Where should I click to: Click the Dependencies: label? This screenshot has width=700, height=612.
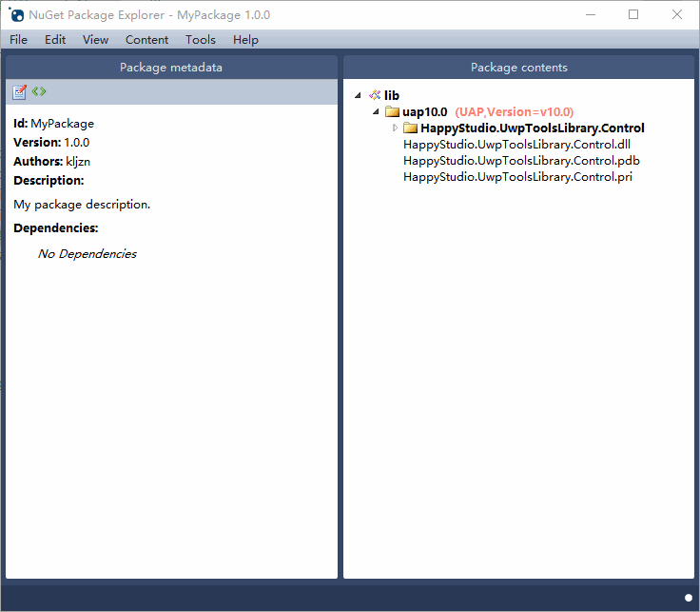pyautogui.click(x=56, y=227)
